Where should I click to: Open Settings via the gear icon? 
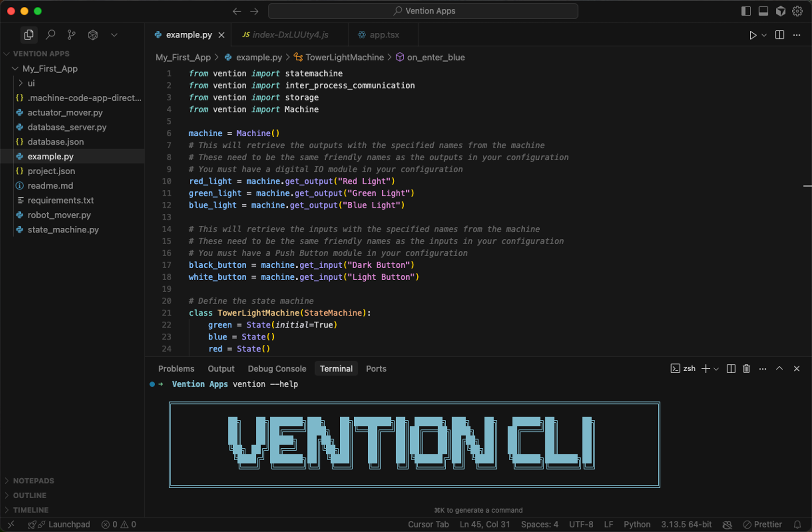pyautogui.click(x=798, y=11)
